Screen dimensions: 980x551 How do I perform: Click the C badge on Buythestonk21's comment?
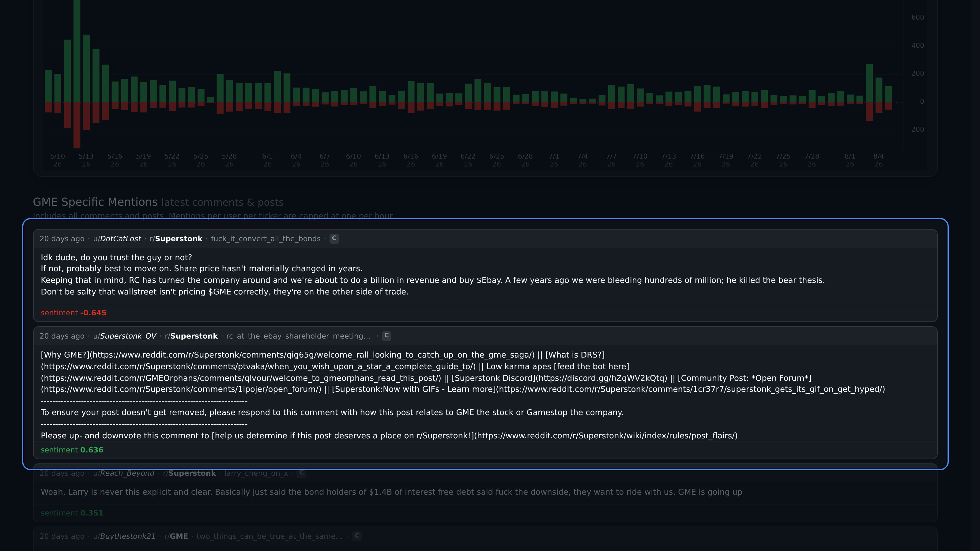356,536
